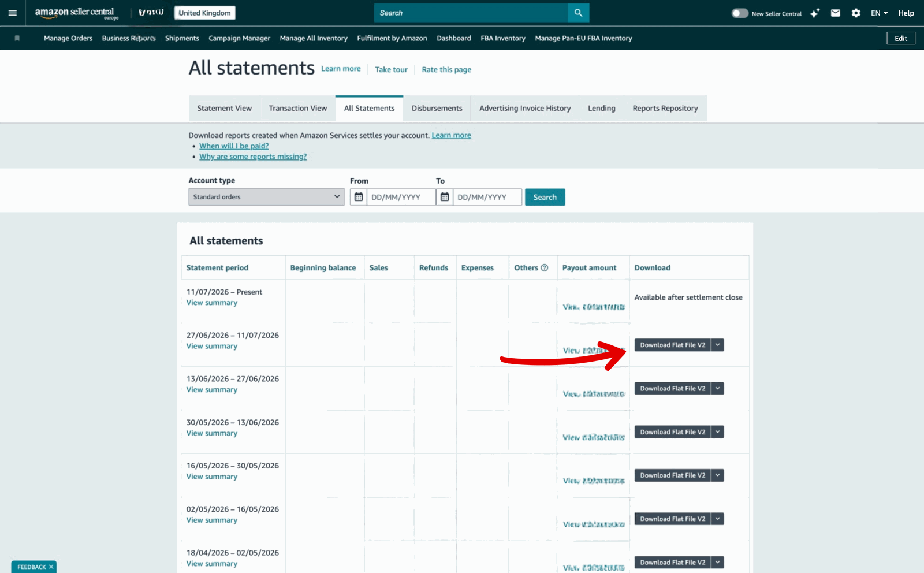Open Shipments in the top bar
The width and height of the screenshot is (924, 573).
tap(182, 38)
